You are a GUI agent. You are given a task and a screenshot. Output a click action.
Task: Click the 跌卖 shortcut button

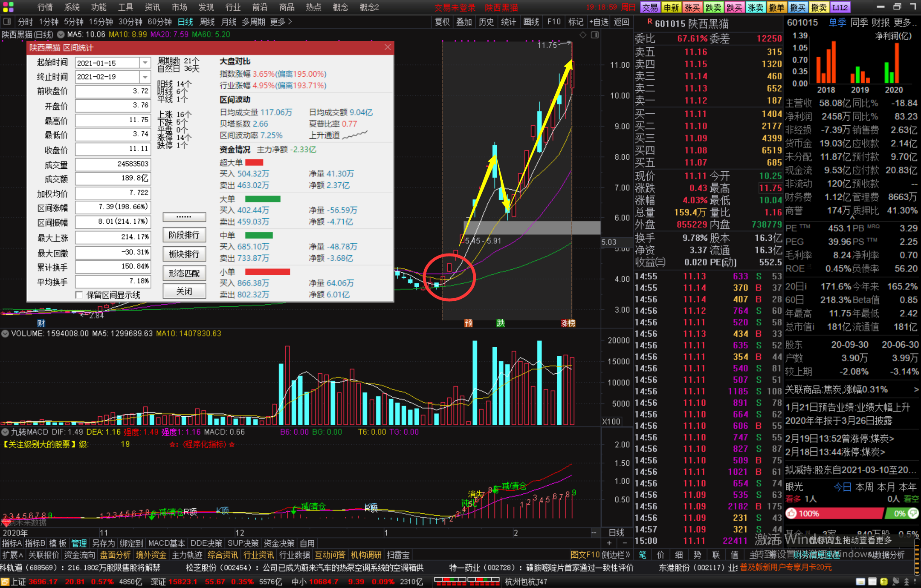pyautogui.click(x=713, y=7)
